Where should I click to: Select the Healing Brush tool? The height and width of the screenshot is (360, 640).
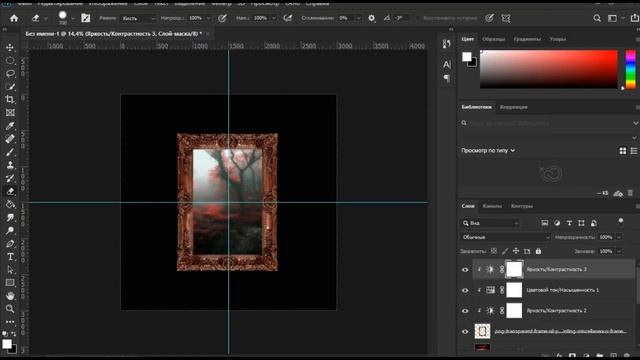[x=10, y=139]
